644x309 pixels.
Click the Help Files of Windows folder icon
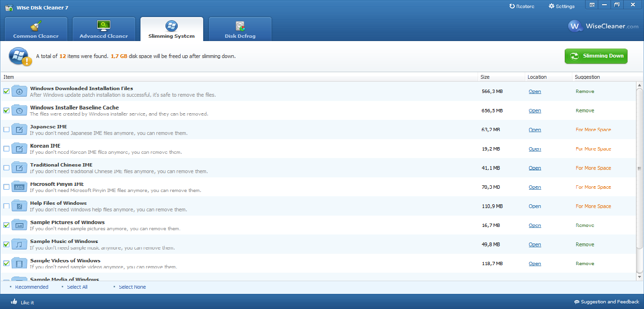[x=19, y=206]
